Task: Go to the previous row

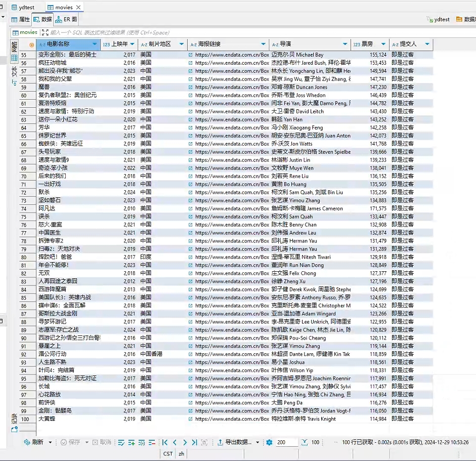Action: [x=175, y=442]
